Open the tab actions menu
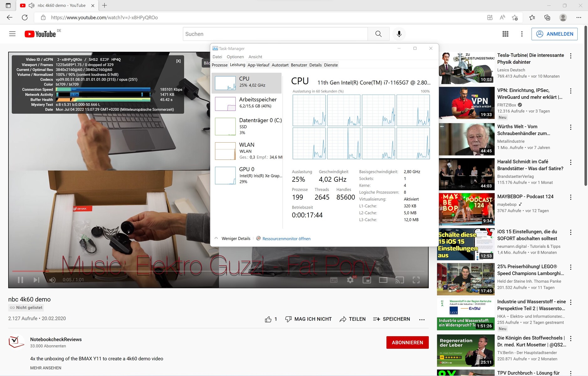Image resolution: width=588 pixels, height=376 pixels. pos(8,5)
